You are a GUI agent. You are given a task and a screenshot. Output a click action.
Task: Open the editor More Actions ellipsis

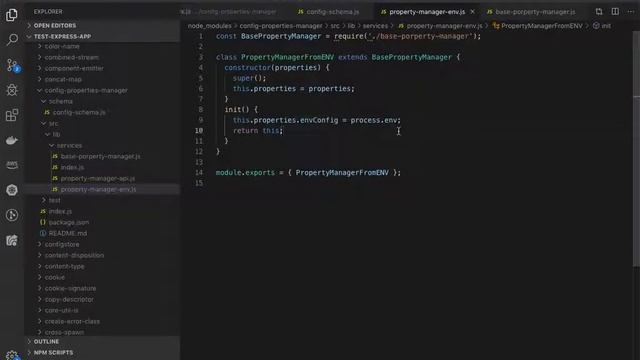[631, 12]
